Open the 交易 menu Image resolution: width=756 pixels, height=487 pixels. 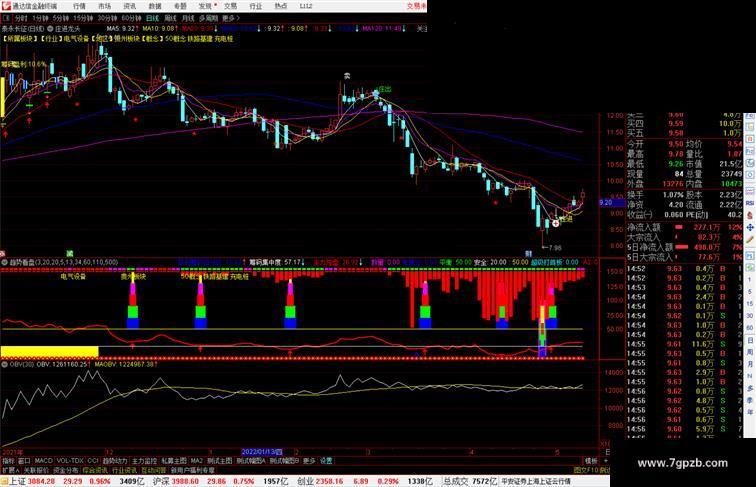tap(230, 6)
